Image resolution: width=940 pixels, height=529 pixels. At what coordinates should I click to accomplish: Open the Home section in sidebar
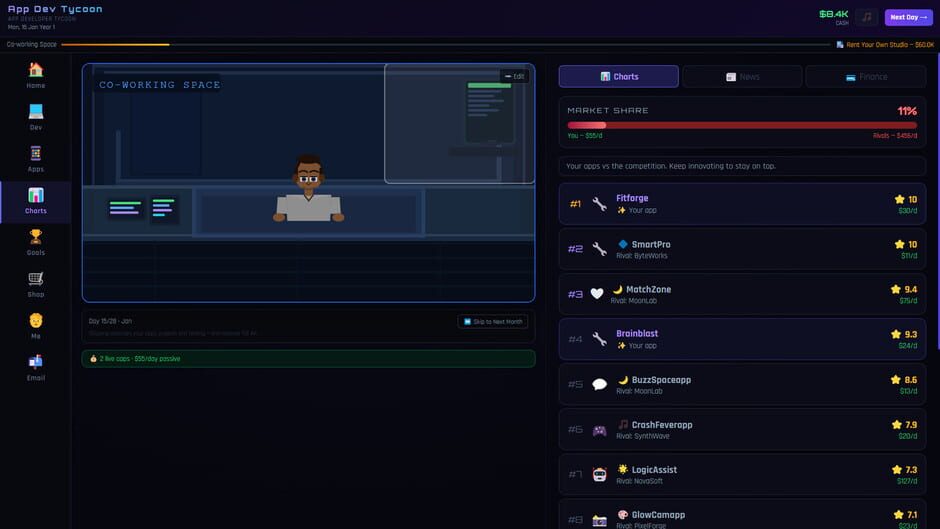pyautogui.click(x=35, y=76)
